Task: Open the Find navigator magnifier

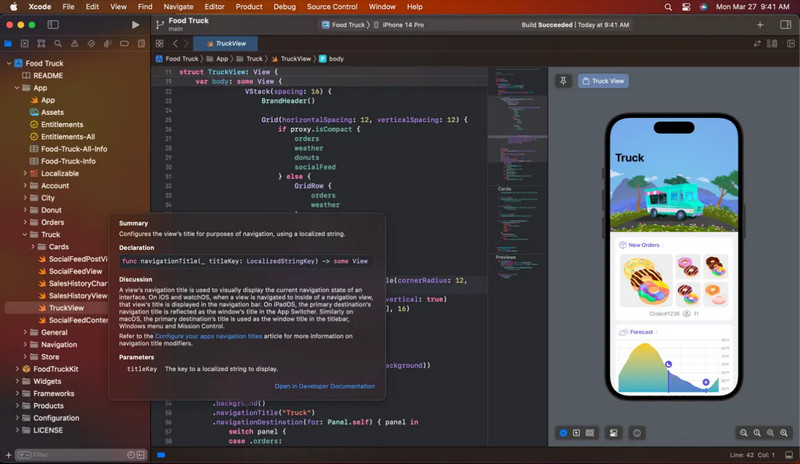Action: 58,44
